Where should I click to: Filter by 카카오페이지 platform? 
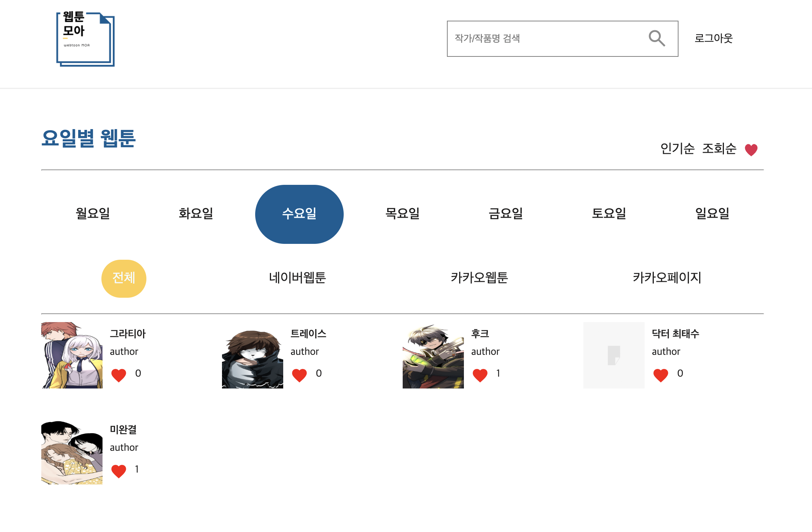point(667,277)
